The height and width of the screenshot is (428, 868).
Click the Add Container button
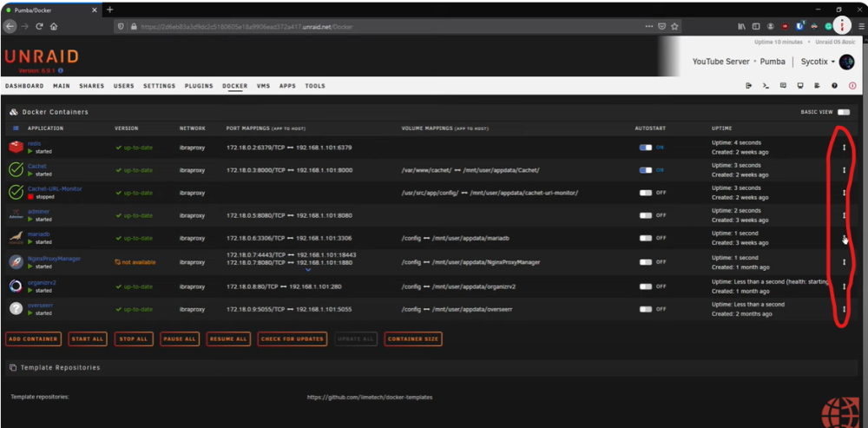[x=33, y=339]
